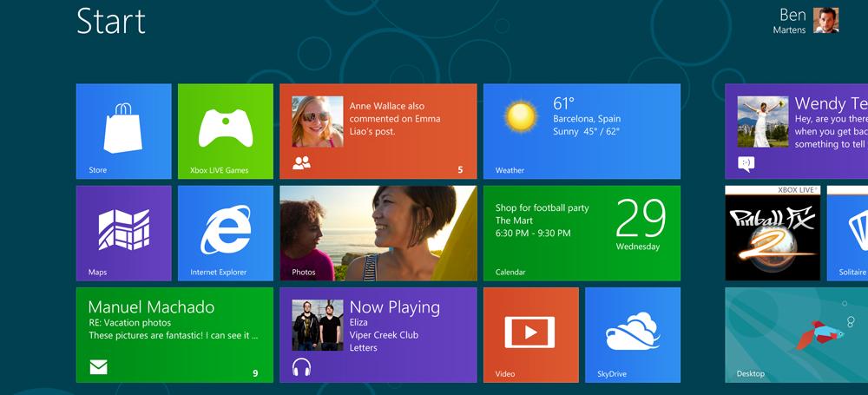The image size is (868, 395).
Task: Click the Music headphones icon
Action: pos(302,366)
